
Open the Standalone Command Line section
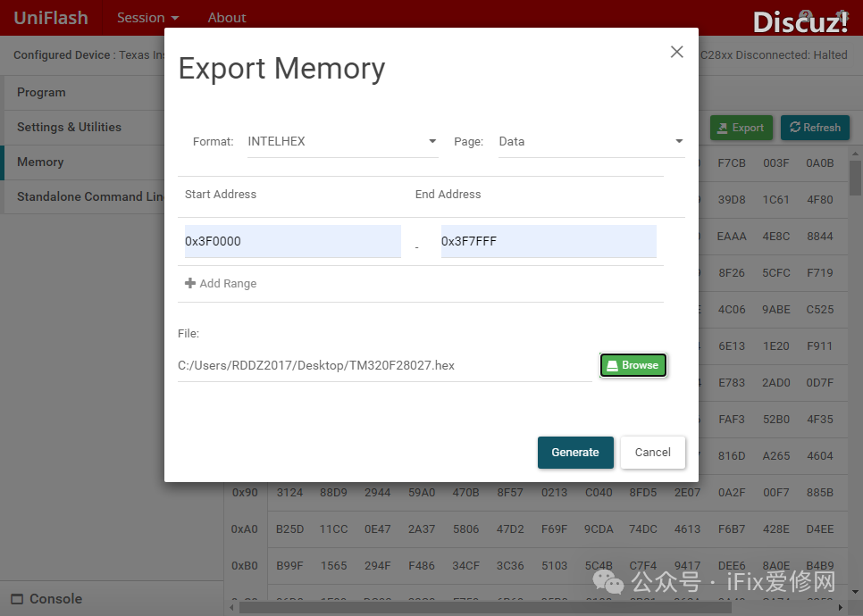tap(82, 196)
